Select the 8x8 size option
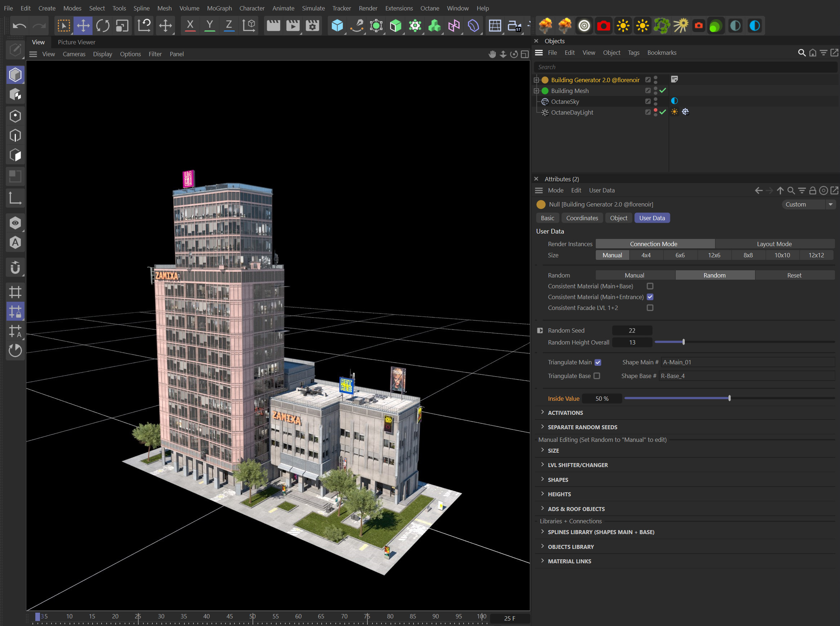 pos(748,255)
